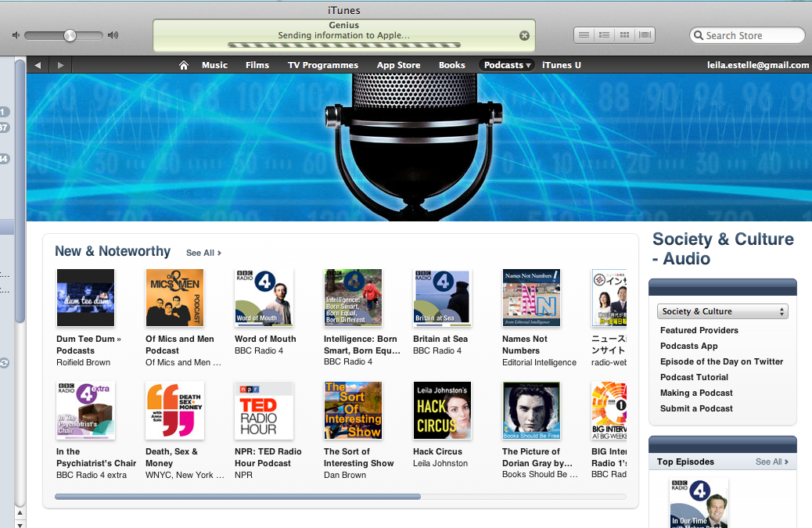Click the low volume speaker icon
The width and height of the screenshot is (812, 528).
pos(16,35)
